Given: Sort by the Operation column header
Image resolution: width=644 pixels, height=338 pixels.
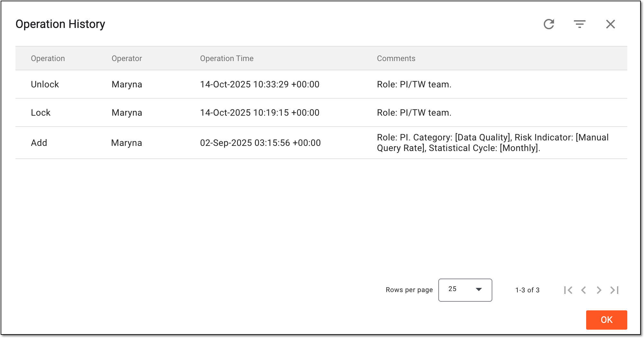Looking at the screenshot, I should click(x=48, y=58).
